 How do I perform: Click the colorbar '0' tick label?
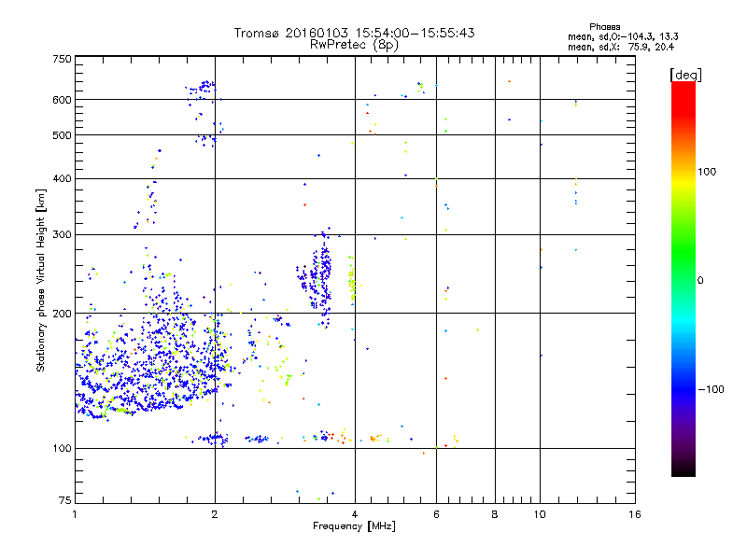click(x=700, y=281)
